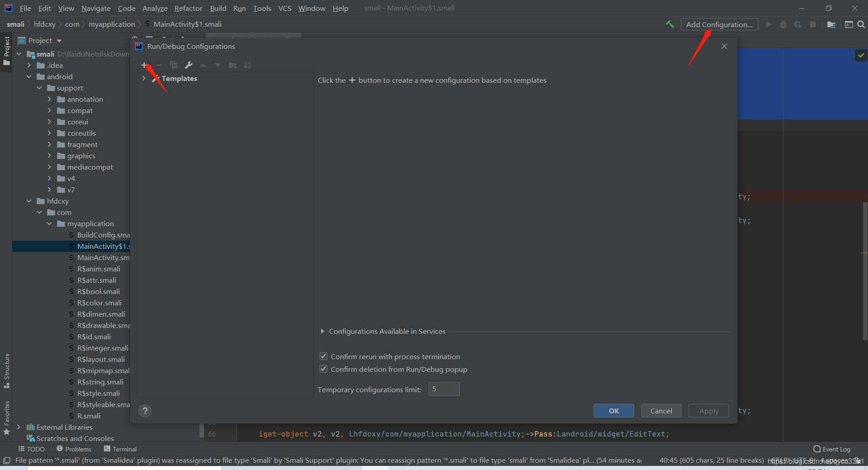Click Run with Coverage icon
868x470 pixels.
tap(798, 24)
